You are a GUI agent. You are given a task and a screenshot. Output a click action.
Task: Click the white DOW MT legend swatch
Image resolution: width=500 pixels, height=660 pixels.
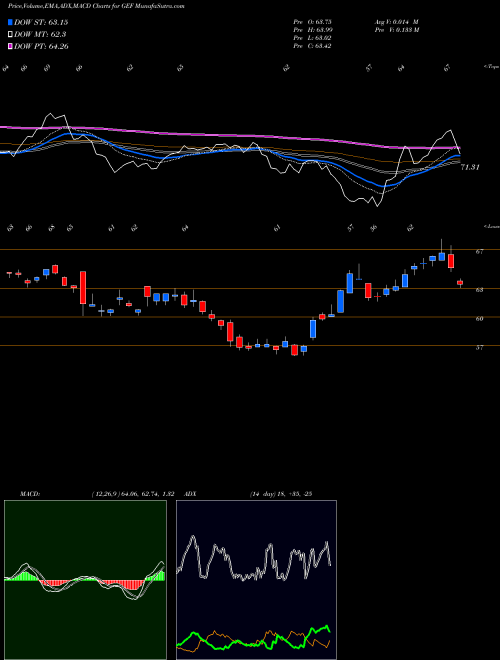[10, 35]
